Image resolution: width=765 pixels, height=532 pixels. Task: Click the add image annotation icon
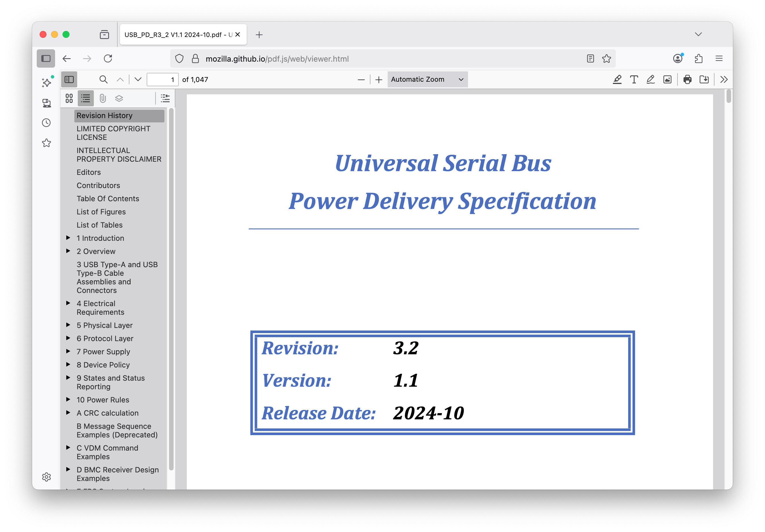click(x=667, y=79)
